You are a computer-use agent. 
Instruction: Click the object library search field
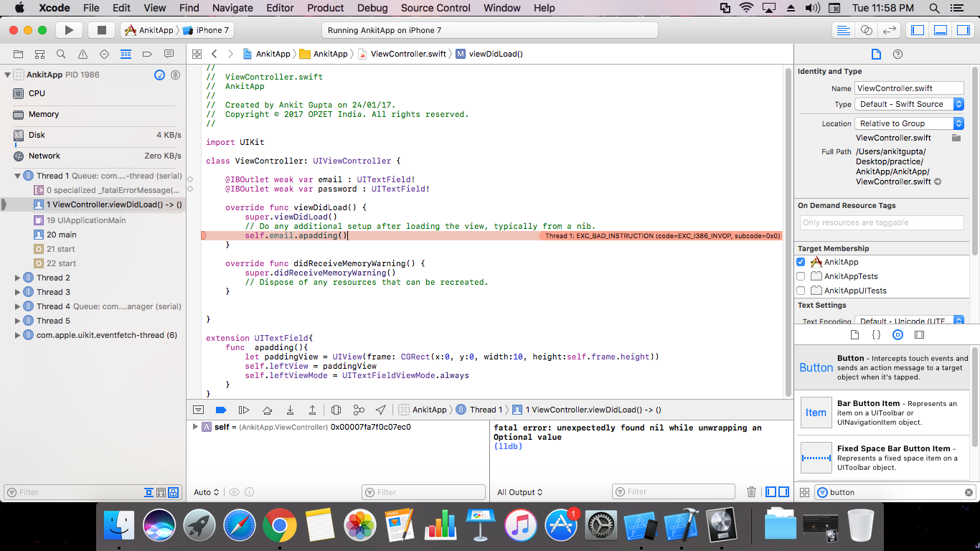(x=895, y=492)
